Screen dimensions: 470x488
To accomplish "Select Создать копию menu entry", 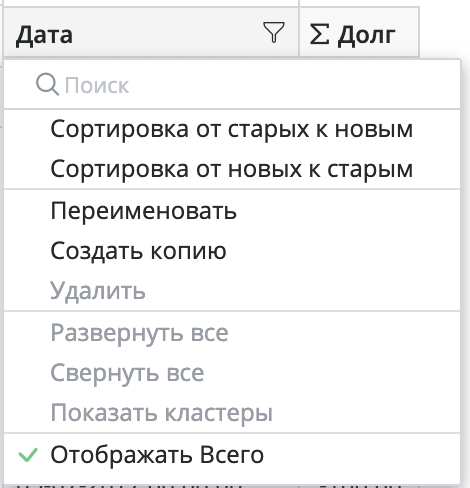I will tap(232, 251).
